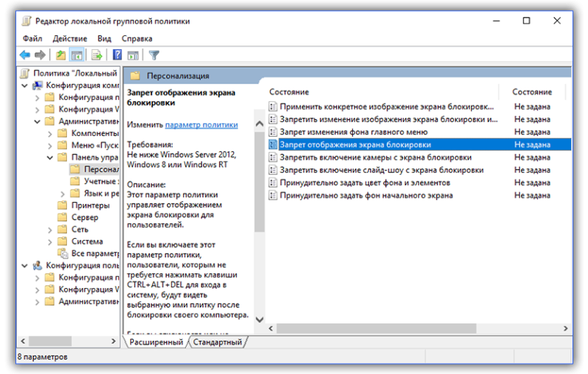Open the Вид menu
The height and width of the screenshot is (374, 588).
pyautogui.click(x=104, y=38)
